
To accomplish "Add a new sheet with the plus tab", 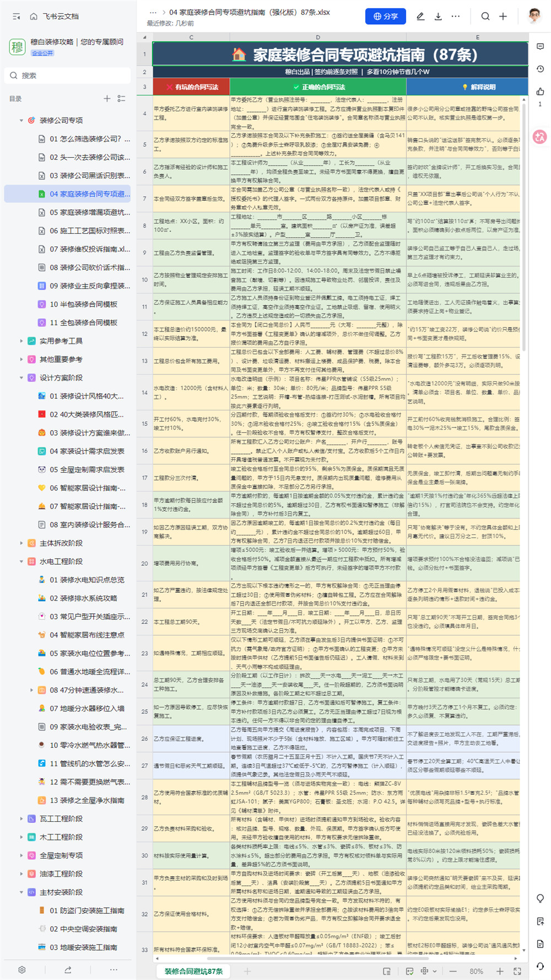I will 247,971.
